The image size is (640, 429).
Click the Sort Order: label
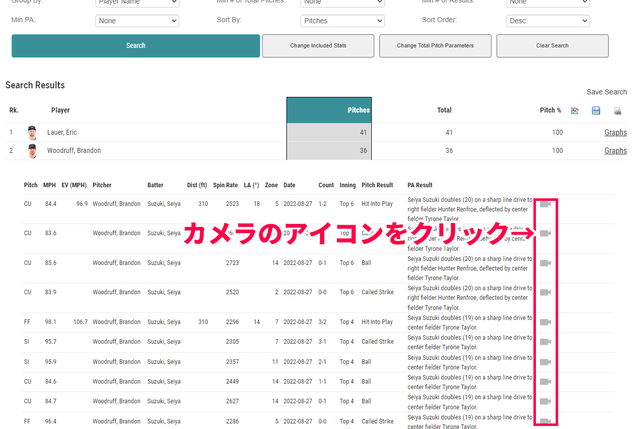click(x=439, y=20)
